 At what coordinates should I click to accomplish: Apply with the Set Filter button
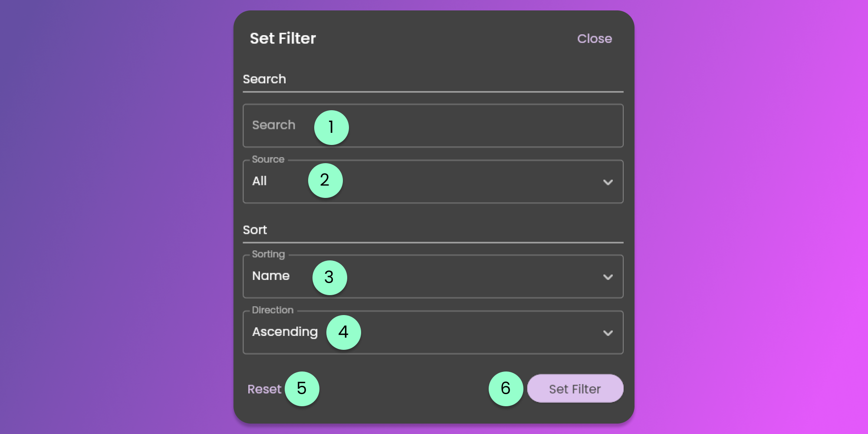[575, 388]
